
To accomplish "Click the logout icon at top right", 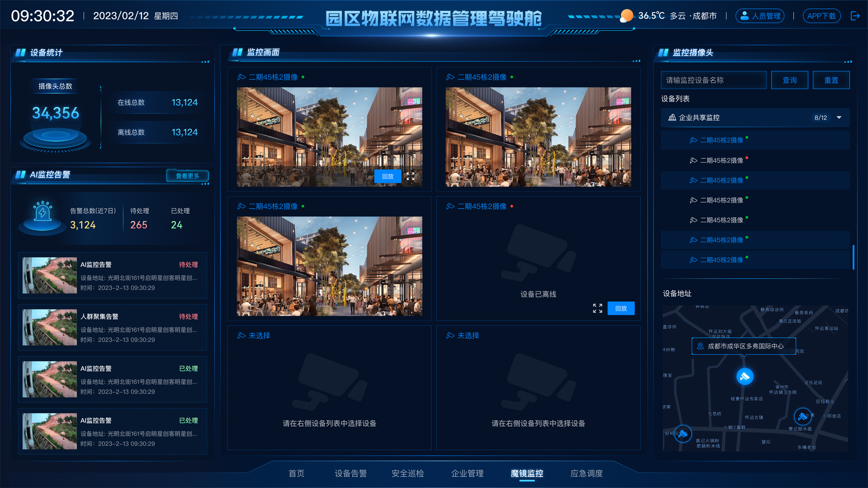I will (x=855, y=16).
